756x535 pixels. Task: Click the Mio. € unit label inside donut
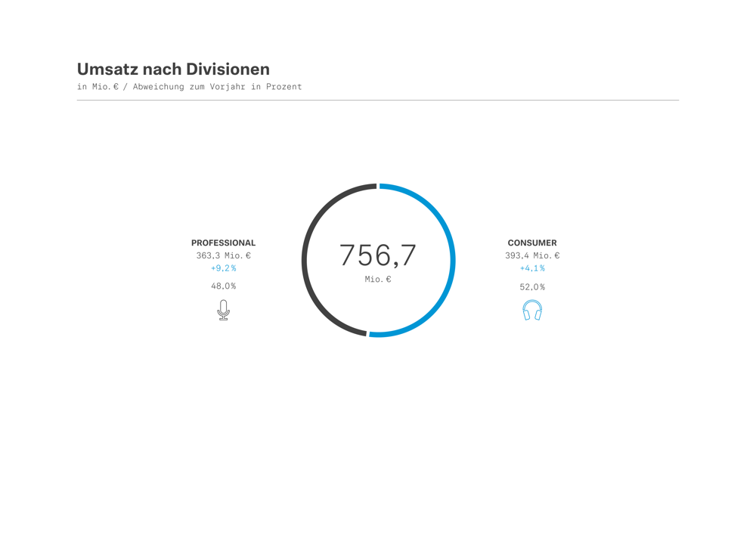coord(378,280)
